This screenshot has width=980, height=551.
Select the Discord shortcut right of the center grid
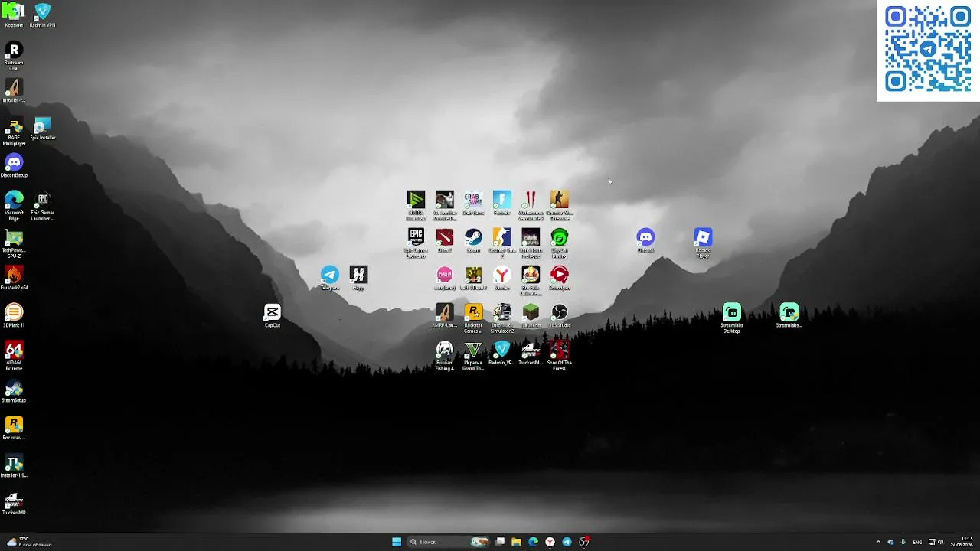pyautogui.click(x=645, y=240)
